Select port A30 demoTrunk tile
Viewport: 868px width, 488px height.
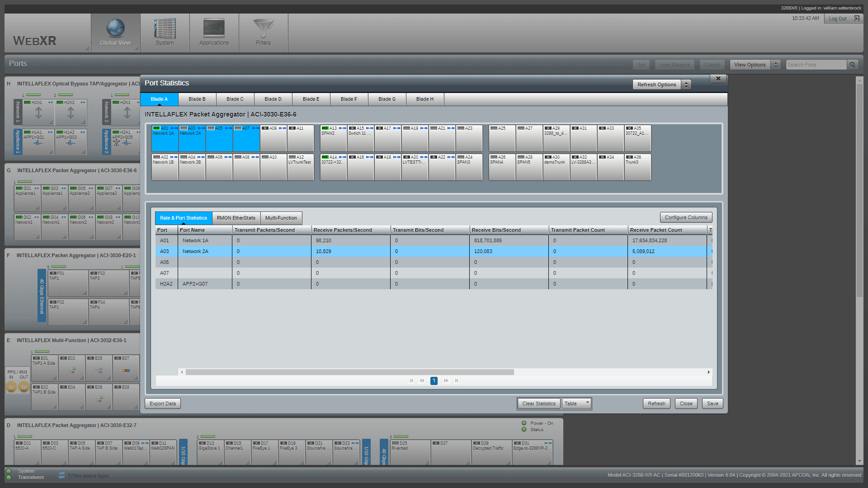click(557, 167)
